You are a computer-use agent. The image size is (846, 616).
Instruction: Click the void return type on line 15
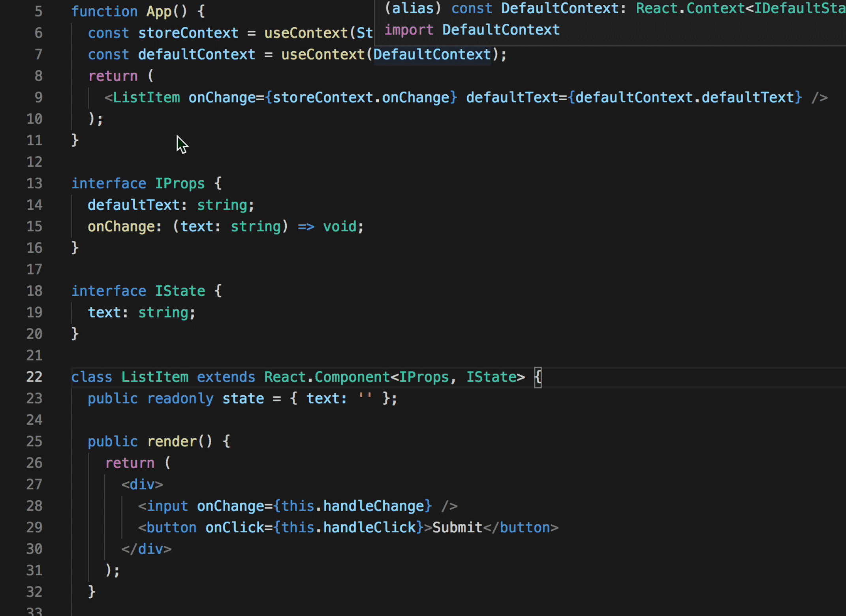pos(340,227)
